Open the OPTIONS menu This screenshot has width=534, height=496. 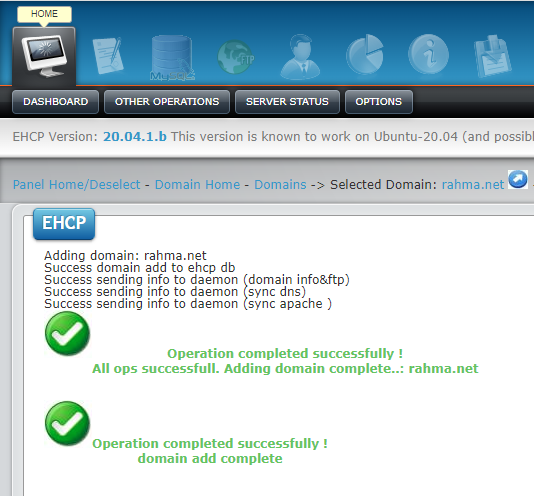379,102
